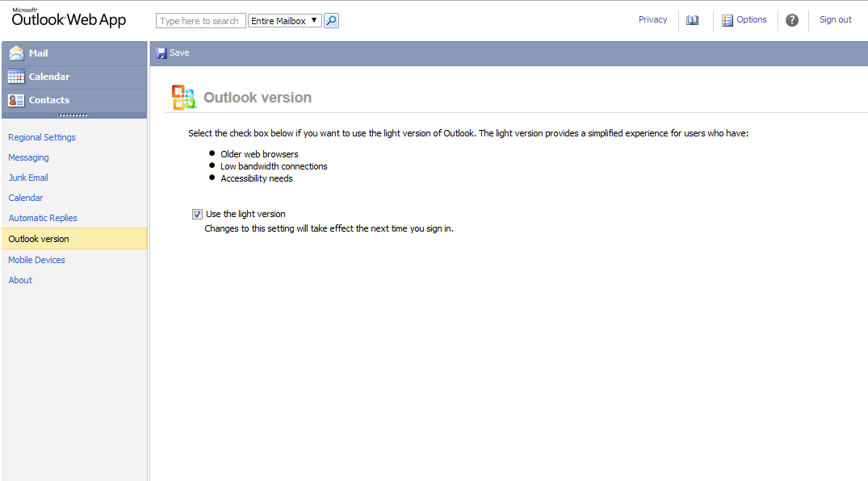Open Contacts using the contact card icon
Screen dimensions: 868x481
[16, 100]
